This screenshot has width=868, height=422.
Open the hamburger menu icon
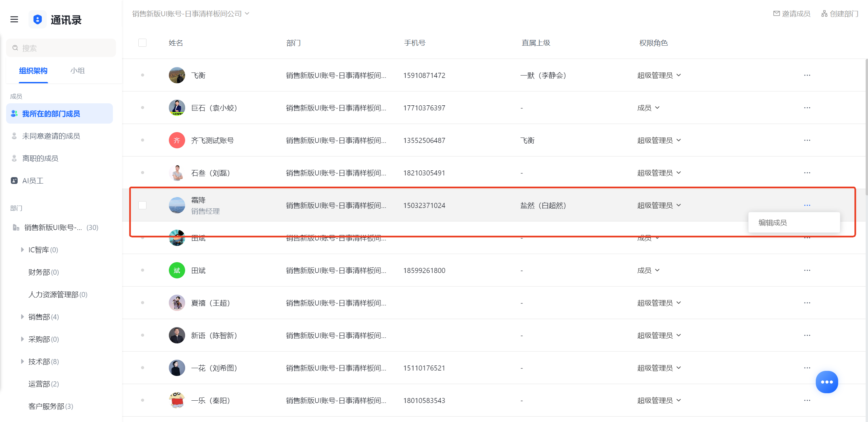tap(14, 20)
